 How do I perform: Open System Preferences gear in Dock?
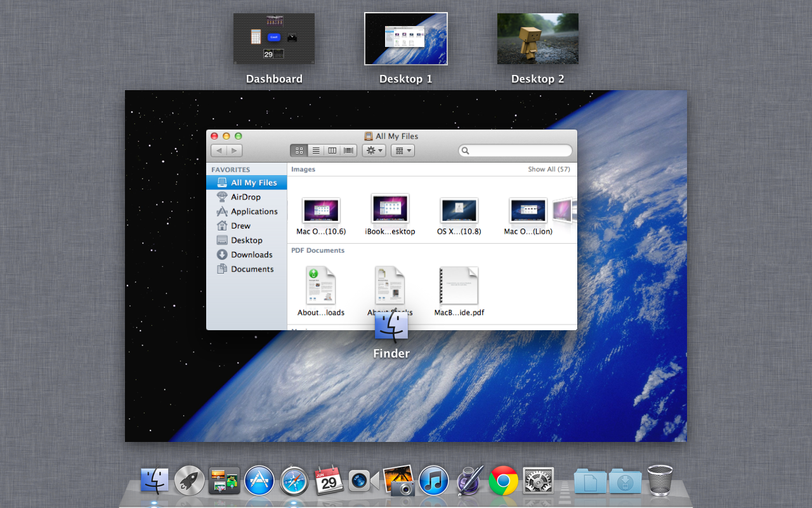coord(539,481)
